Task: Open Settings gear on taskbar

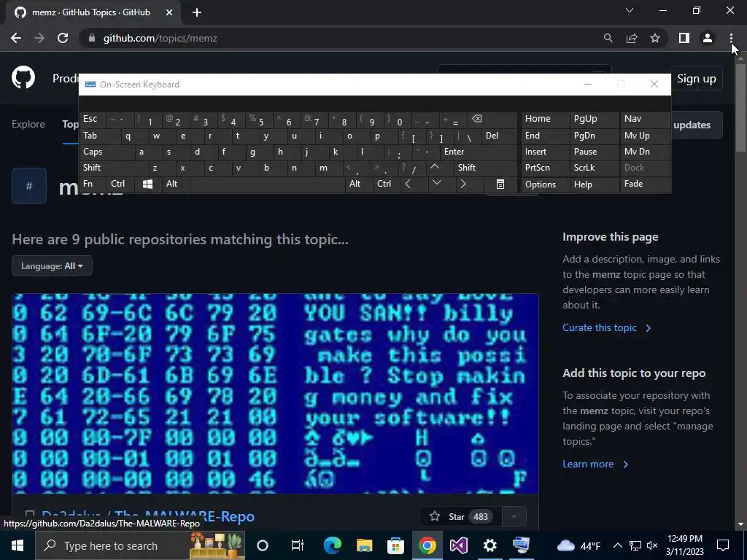Action: pyautogui.click(x=489, y=545)
